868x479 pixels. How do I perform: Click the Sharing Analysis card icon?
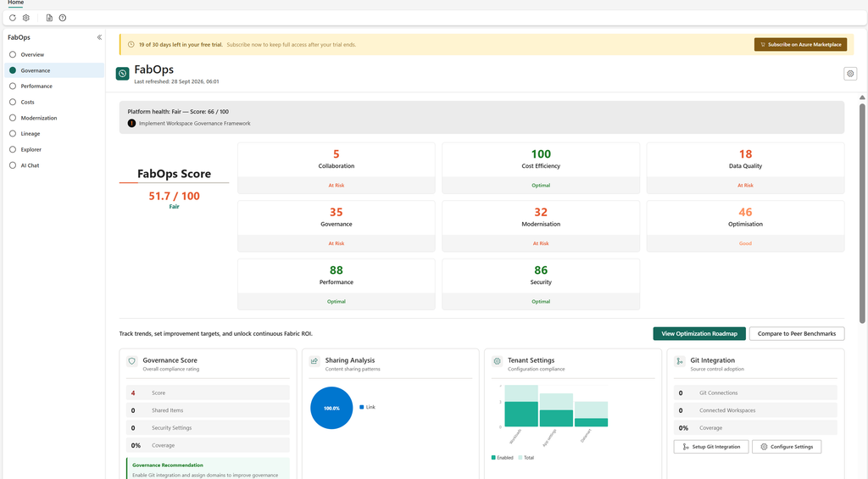[314, 361]
